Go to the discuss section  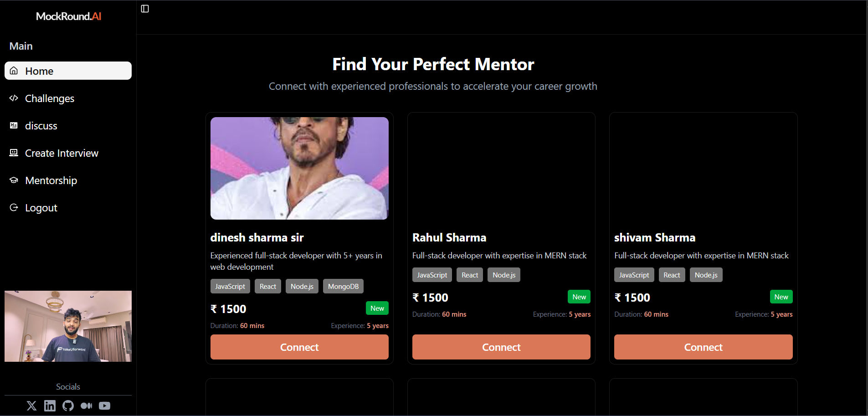click(41, 126)
